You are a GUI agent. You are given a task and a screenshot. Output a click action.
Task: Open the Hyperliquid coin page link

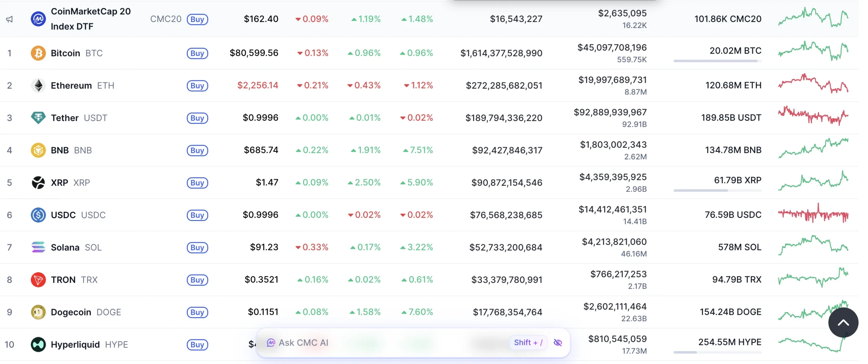point(90,344)
